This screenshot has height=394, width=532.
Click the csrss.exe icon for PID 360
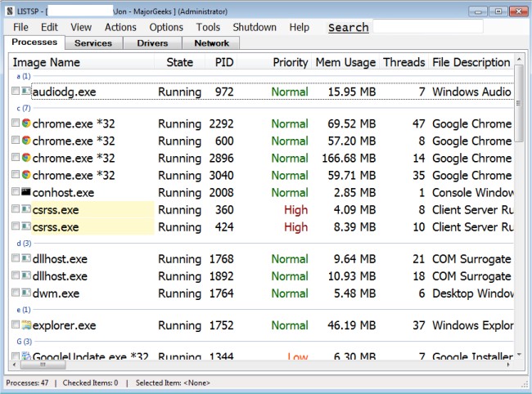[x=26, y=210]
